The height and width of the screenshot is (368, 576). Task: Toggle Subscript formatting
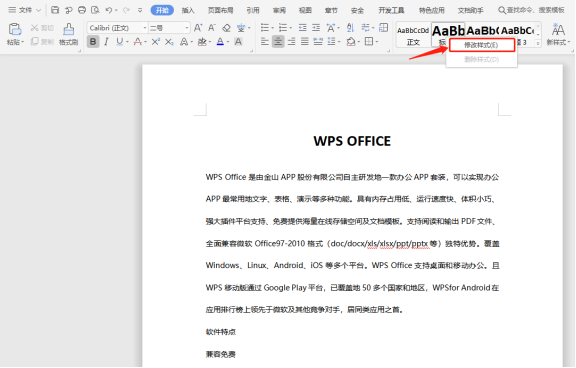click(169, 42)
